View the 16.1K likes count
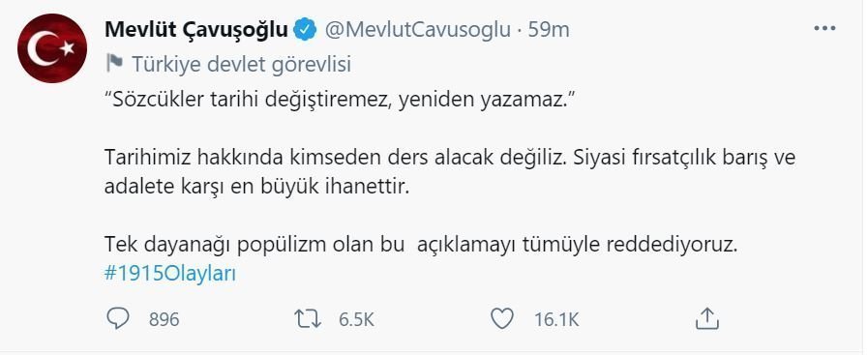This screenshot has height=355, width=868. tap(556, 319)
